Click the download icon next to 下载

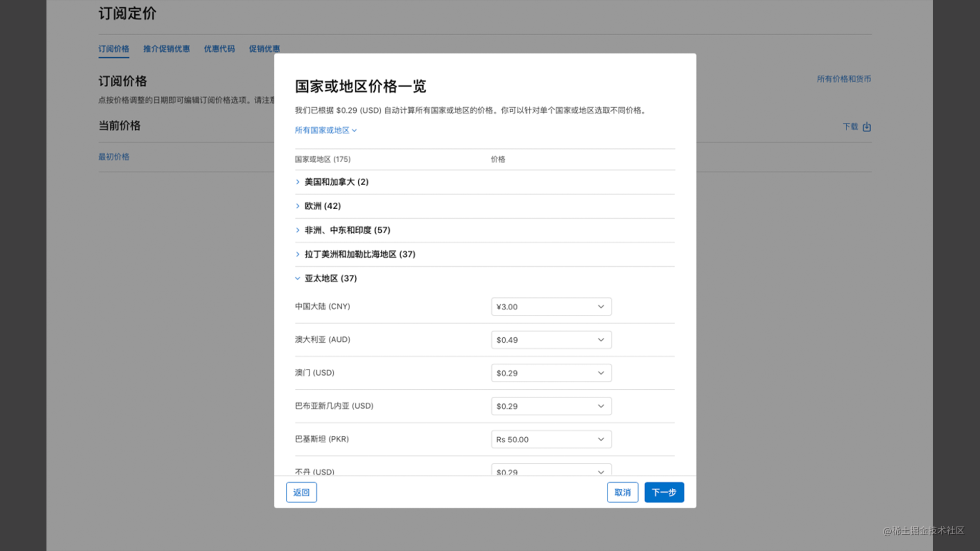coord(867,127)
